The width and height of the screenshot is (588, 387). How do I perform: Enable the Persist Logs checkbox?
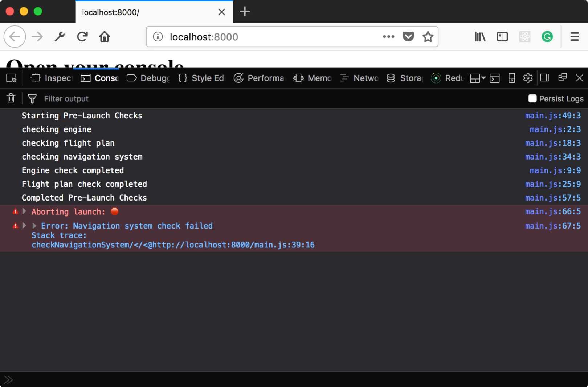pyautogui.click(x=532, y=98)
